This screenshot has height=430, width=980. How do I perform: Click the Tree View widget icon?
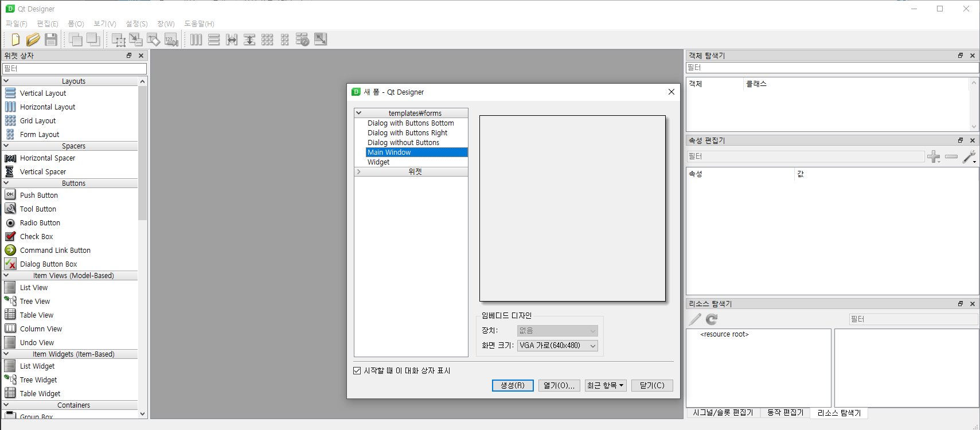[10, 301]
